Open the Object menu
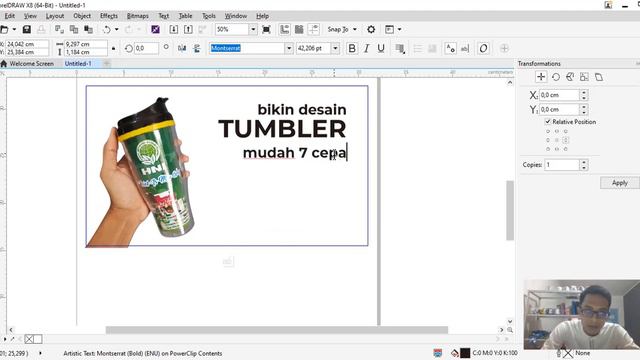 tap(82, 16)
